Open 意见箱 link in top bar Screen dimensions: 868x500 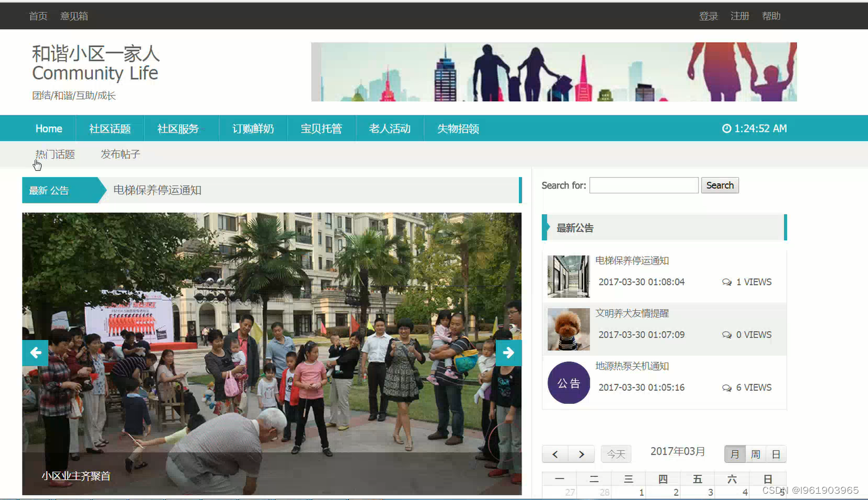[x=74, y=16]
